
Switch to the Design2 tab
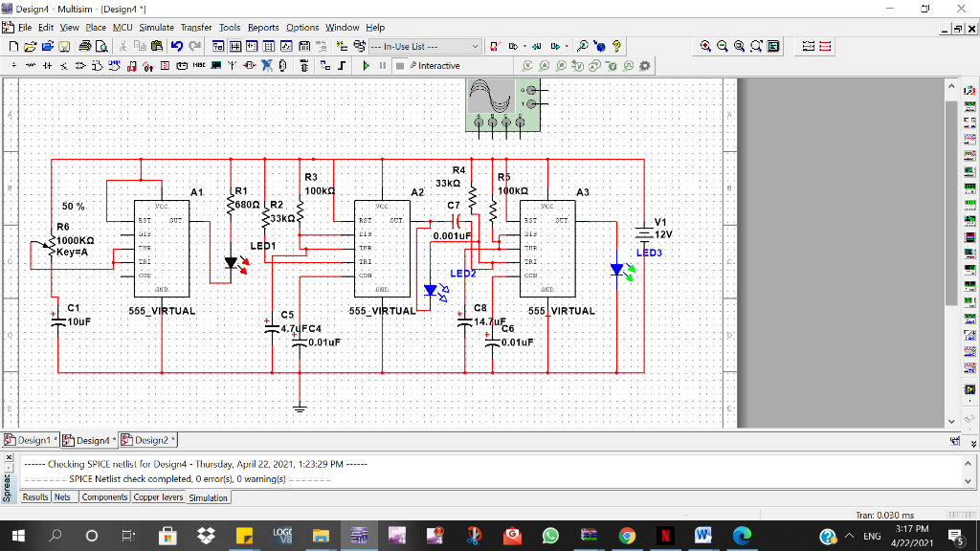point(148,440)
